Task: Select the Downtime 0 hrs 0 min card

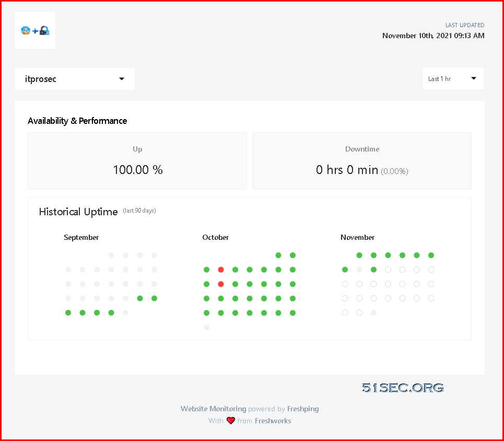Action: click(x=362, y=160)
